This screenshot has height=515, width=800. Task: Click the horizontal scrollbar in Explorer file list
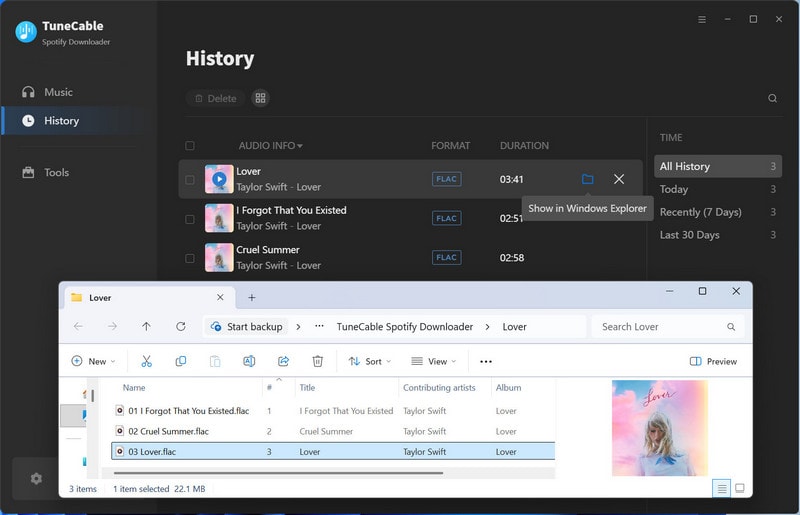point(278,473)
